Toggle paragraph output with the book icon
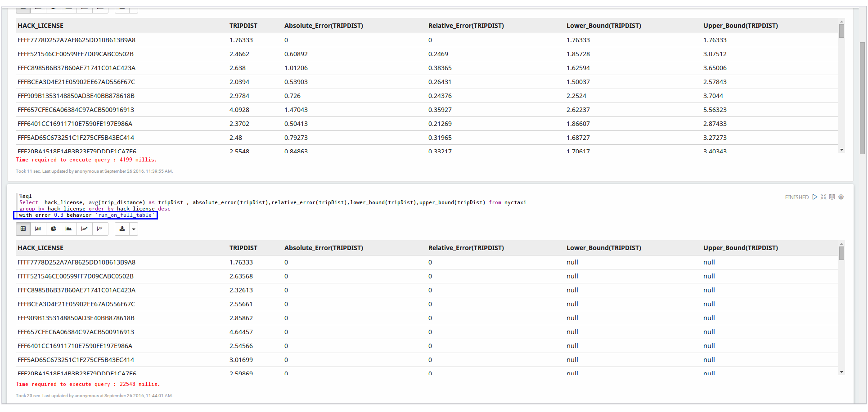Viewport: 868px width, 412px height. click(x=832, y=197)
